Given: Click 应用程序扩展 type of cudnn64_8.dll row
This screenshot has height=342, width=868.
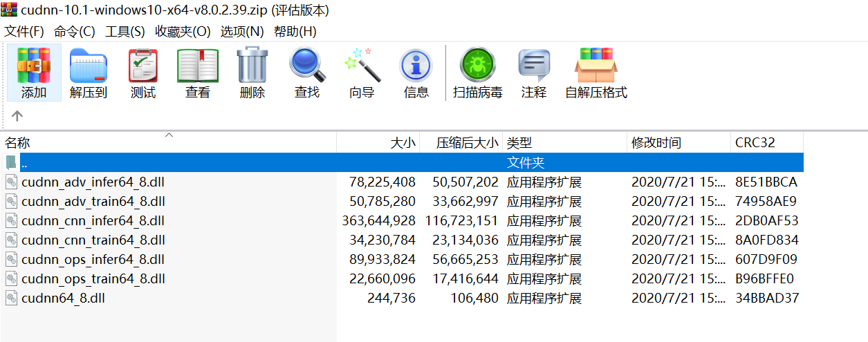Looking at the screenshot, I should pyautogui.click(x=544, y=298).
